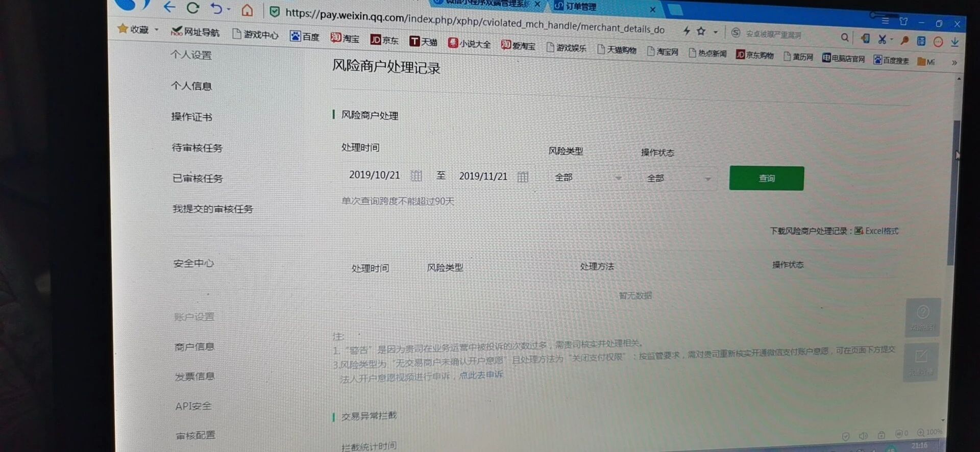Go back with the browser back arrow
The height and width of the screenshot is (452, 980).
tap(169, 7)
